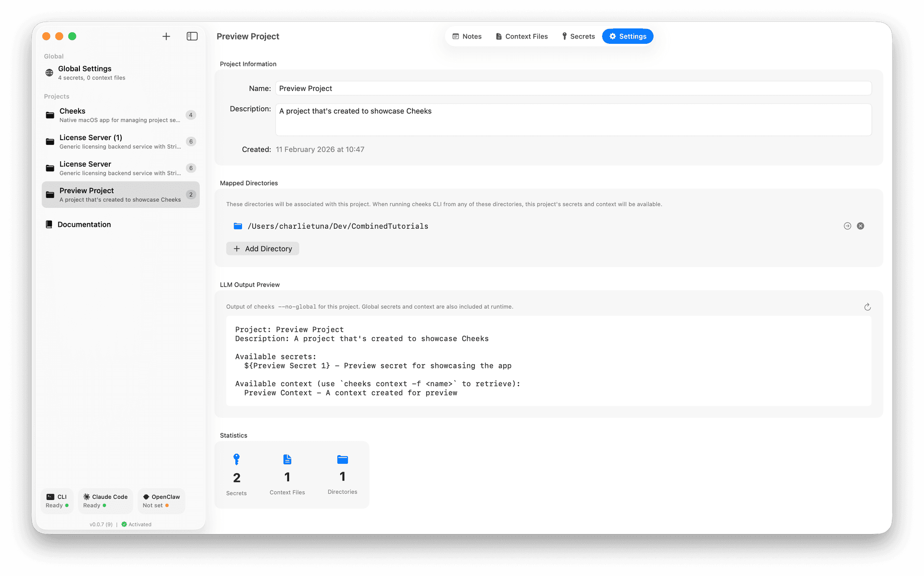Image resolution: width=924 pixels, height=576 pixels.
Task: Refresh the LLM Output Preview
Action: point(867,307)
